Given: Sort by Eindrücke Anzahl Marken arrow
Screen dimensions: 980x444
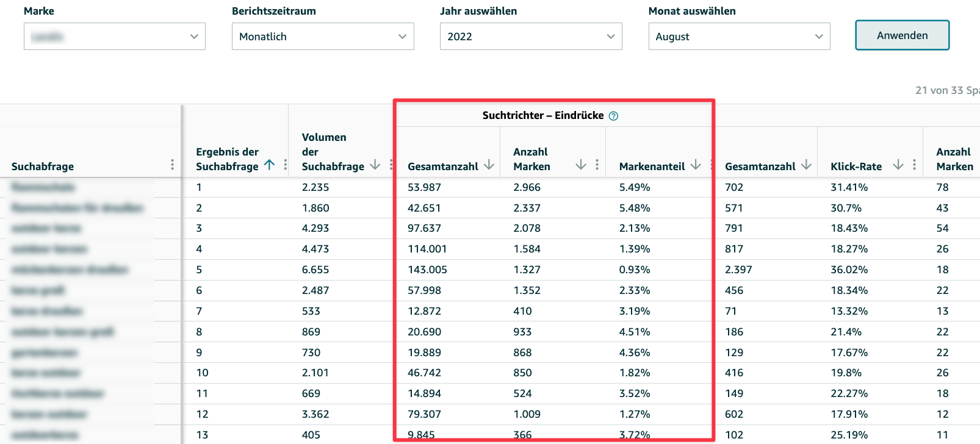Looking at the screenshot, I should coord(581,165).
